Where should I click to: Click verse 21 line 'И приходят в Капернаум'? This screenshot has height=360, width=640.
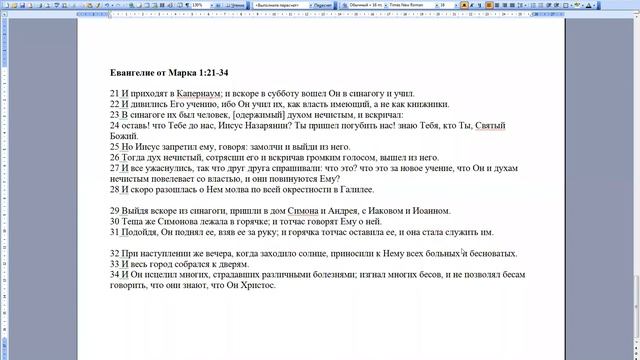(x=262, y=93)
